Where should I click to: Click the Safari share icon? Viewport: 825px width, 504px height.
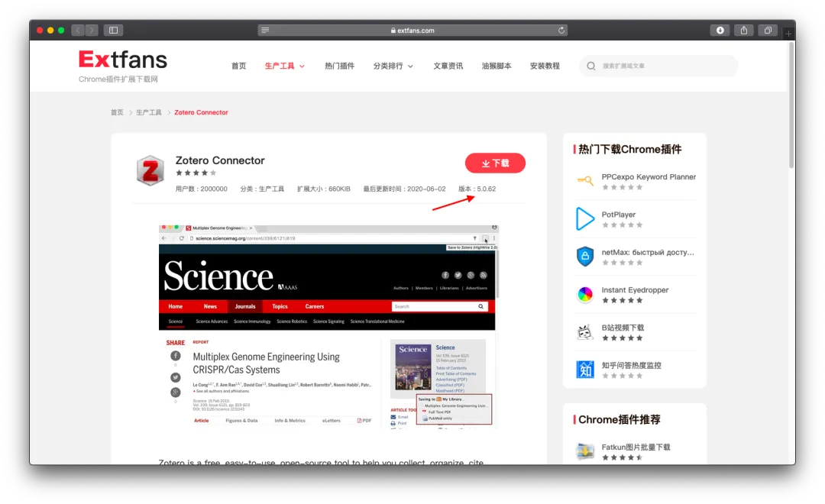point(744,31)
